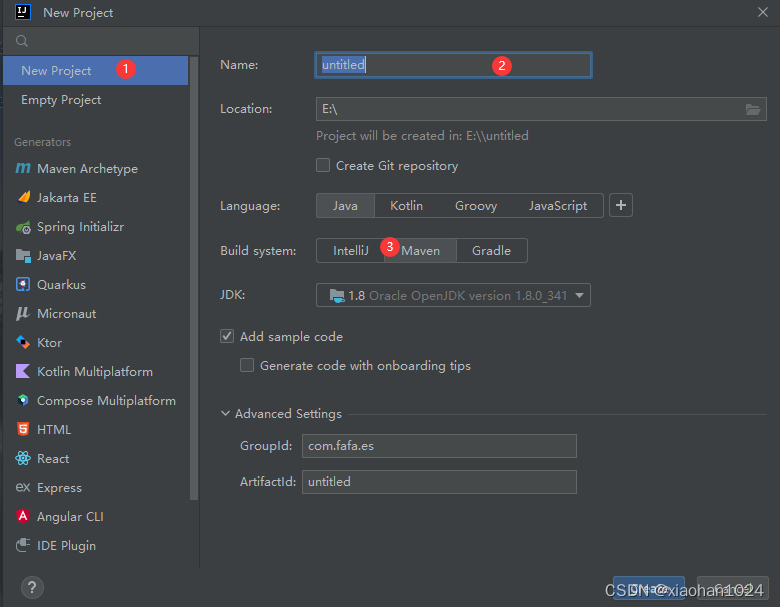Click the Express ex icon

[22, 487]
